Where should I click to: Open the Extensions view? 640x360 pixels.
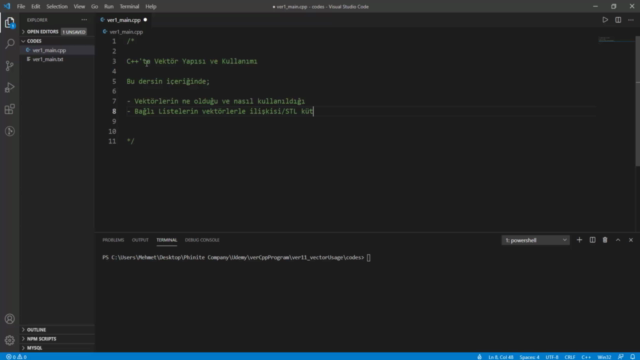click(9, 109)
